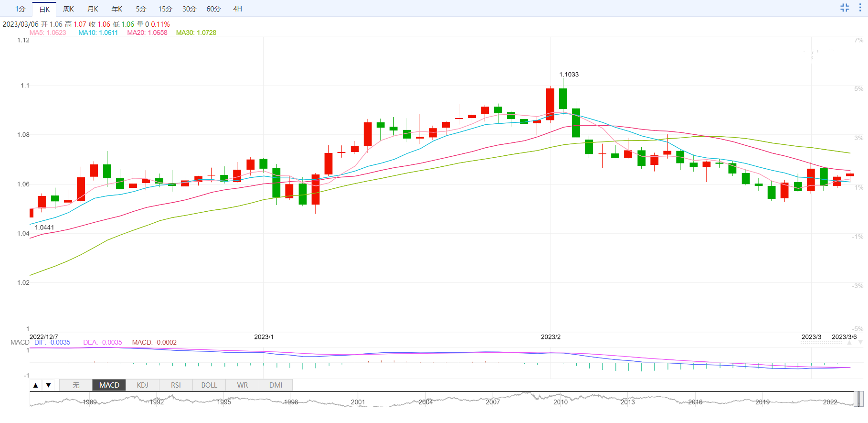Switch indicator to DMI

point(275,385)
